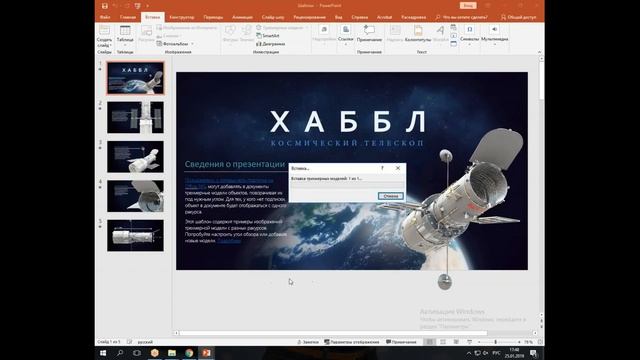Screen dimensions: 640x360
Task: Switch to the Home (Главная) tab
Action: pos(128,17)
